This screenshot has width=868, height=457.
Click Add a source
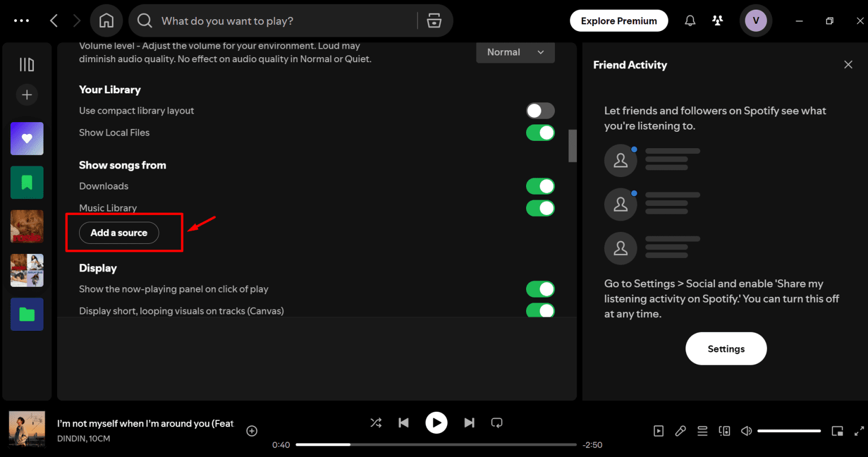click(119, 232)
